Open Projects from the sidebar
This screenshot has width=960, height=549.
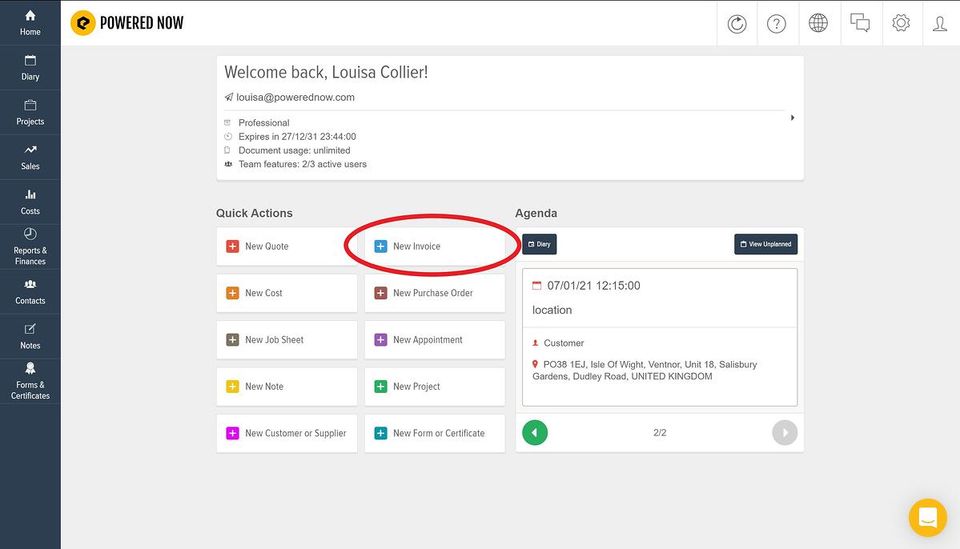tap(30, 112)
